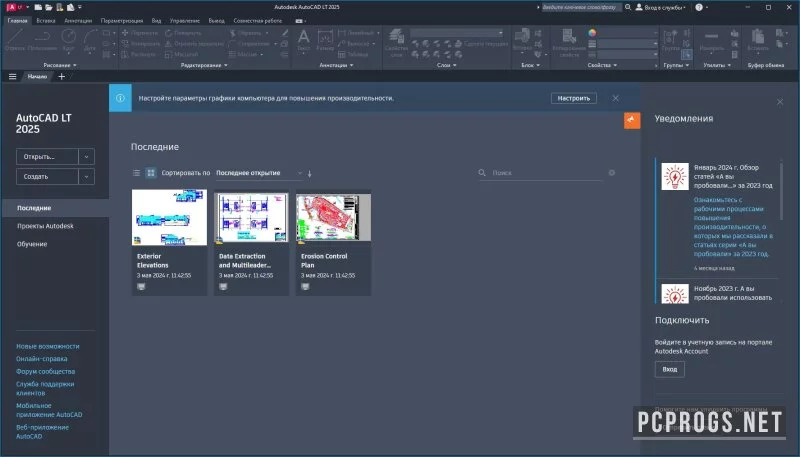Screen dimensions: 800x457
Task: Open the Онлайн-справка link
Action: coord(42,359)
